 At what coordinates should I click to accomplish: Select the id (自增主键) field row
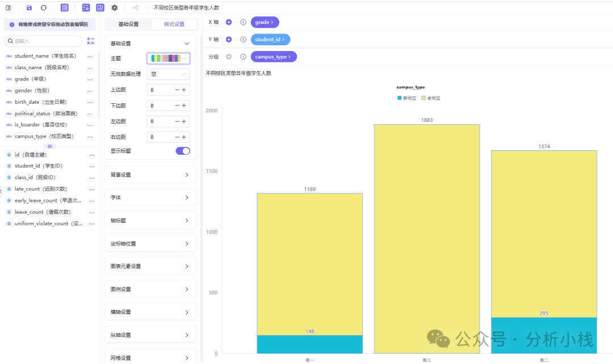49,155
